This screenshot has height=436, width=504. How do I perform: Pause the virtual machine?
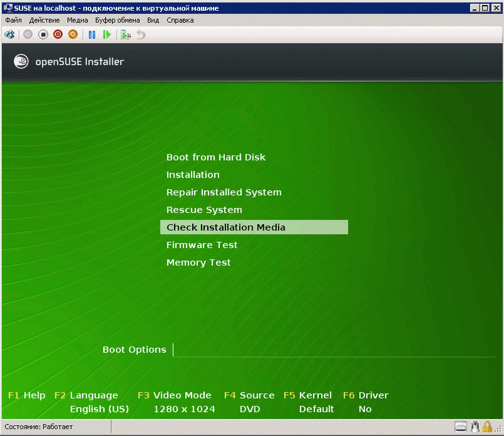click(92, 35)
